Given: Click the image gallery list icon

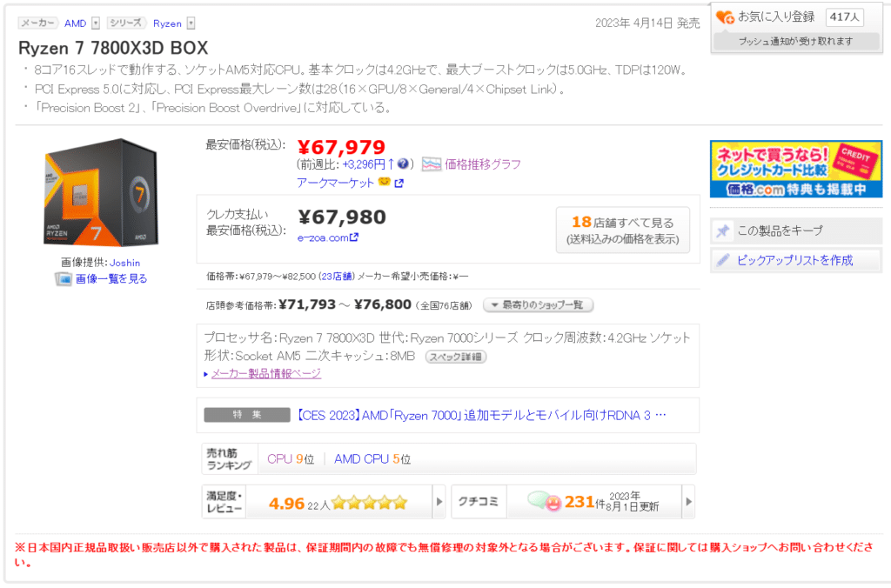Looking at the screenshot, I should click(63, 279).
